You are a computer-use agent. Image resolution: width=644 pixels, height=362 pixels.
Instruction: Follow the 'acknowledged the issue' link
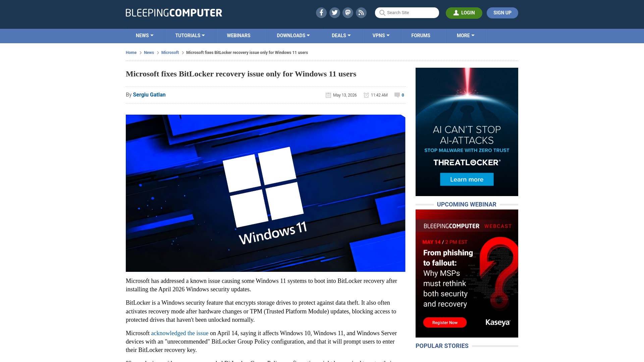(x=180, y=333)
